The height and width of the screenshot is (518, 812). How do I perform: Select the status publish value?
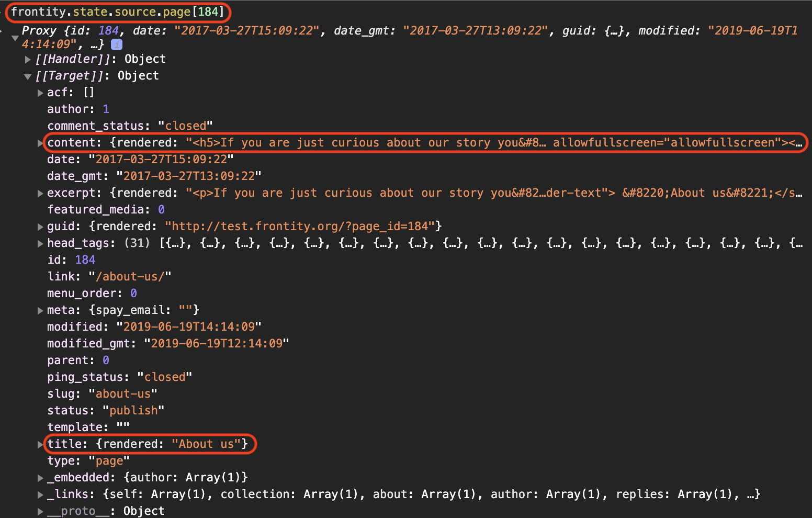pyautogui.click(x=133, y=411)
